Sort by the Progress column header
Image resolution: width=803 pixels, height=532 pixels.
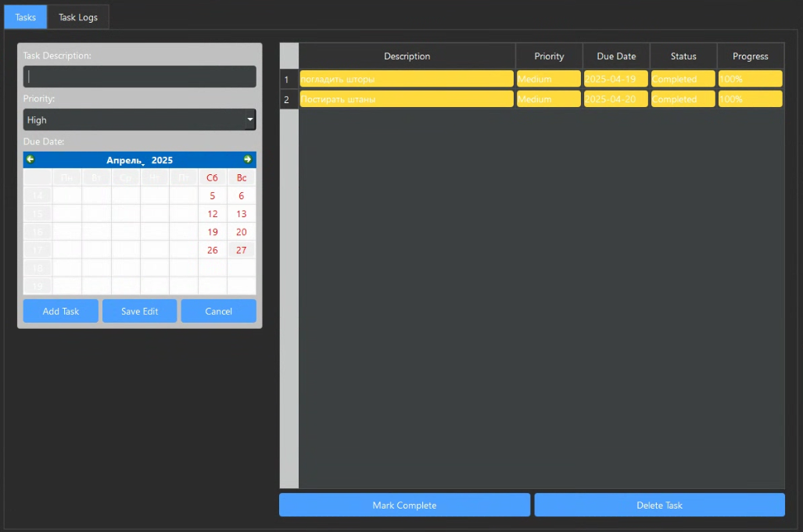point(751,56)
